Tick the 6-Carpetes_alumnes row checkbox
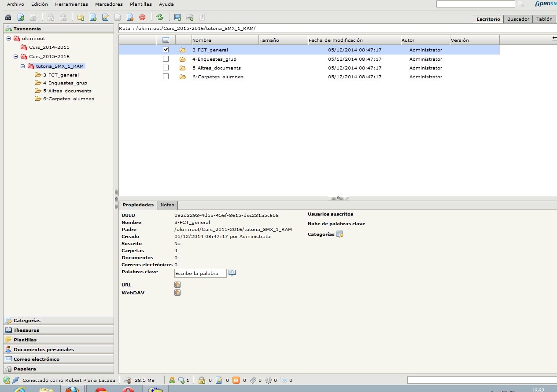 [x=166, y=77]
